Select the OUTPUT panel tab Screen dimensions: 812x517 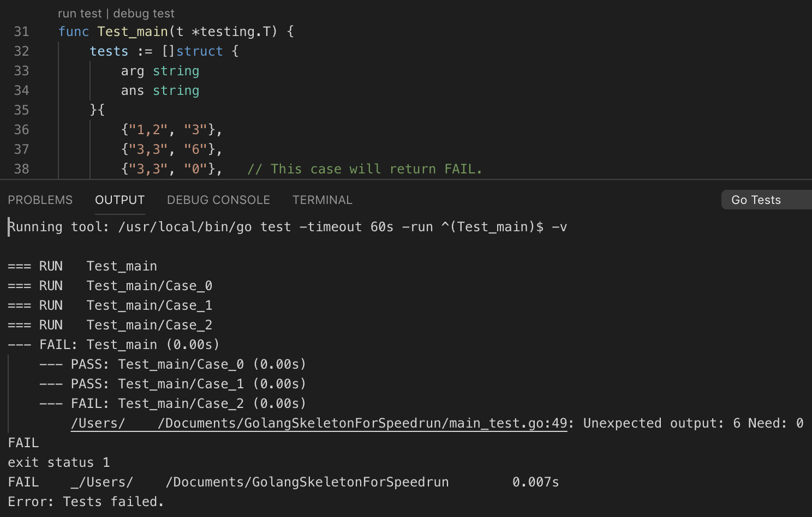[x=120, y=200]
